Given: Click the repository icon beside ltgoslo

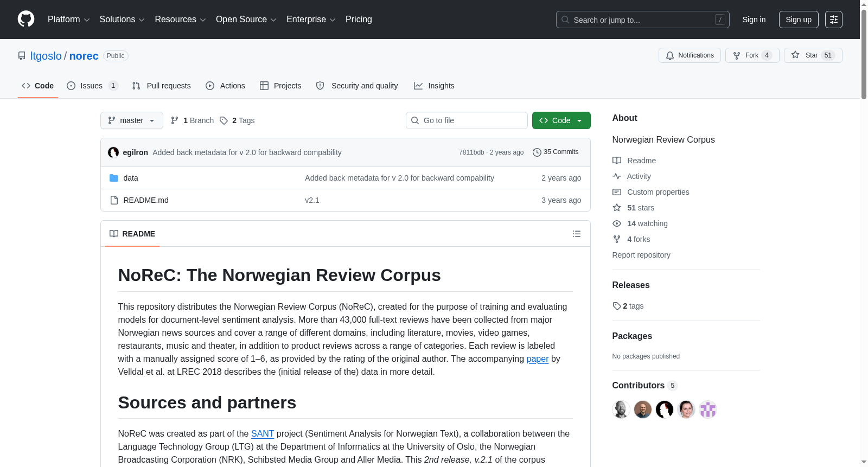Looking at the screenshot, I should 22,56.
